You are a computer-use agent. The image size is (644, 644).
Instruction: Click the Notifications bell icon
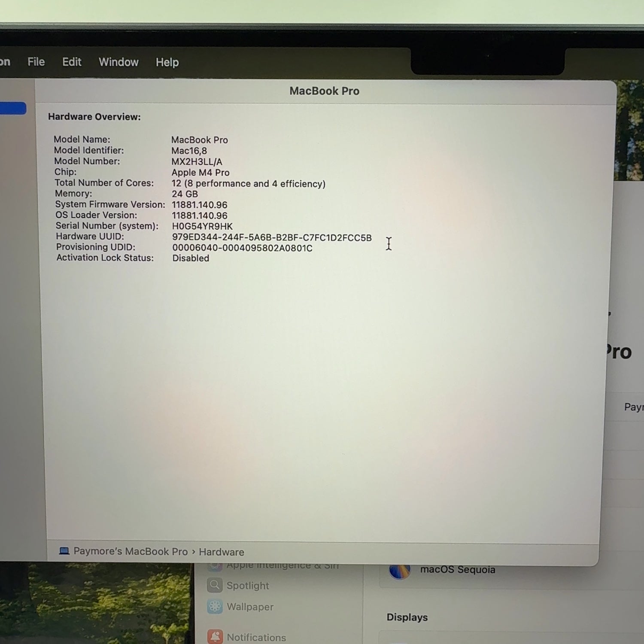point(215,637)
